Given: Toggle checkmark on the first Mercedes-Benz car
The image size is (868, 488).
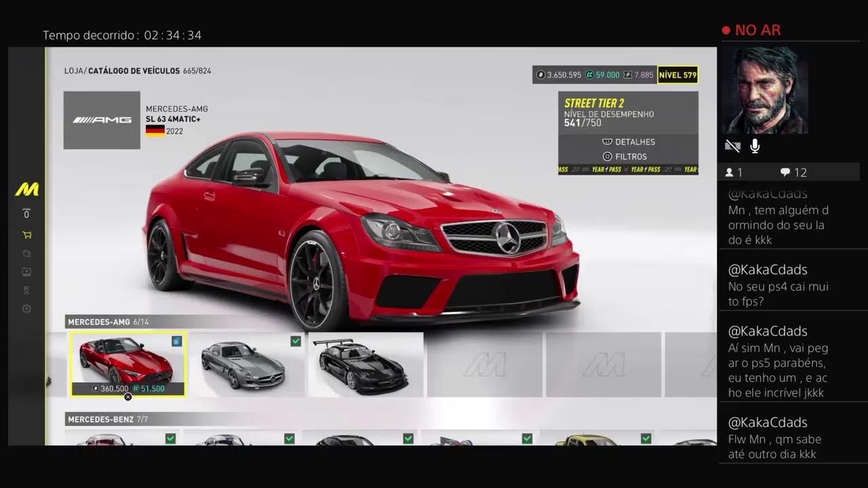Looking at the screenshot, I should (x=171, y=439).
